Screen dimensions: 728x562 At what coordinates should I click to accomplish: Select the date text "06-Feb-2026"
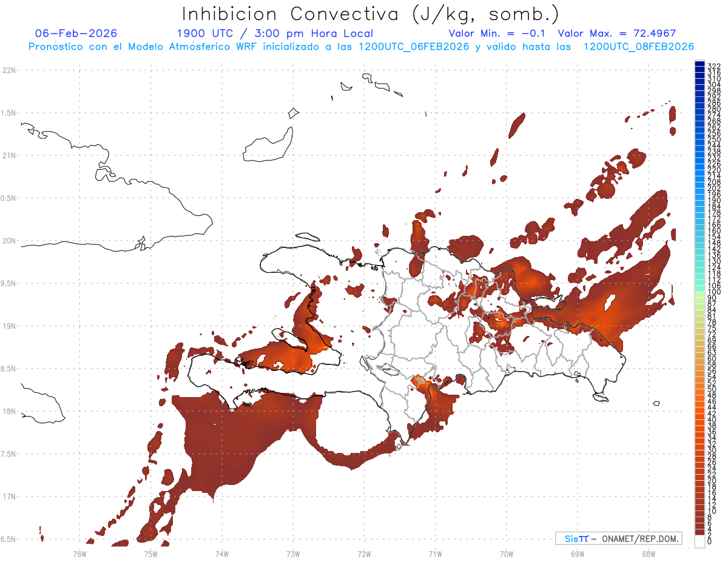[x=76, y=33]
